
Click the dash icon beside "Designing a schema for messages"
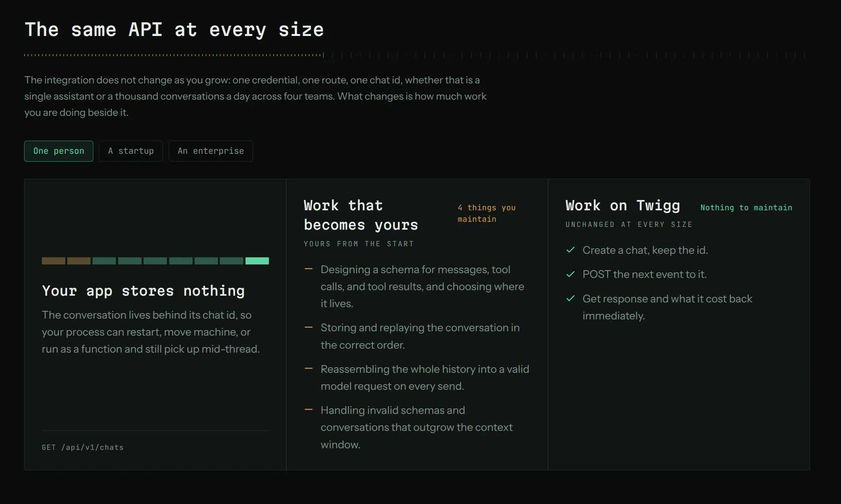[308, 269]
